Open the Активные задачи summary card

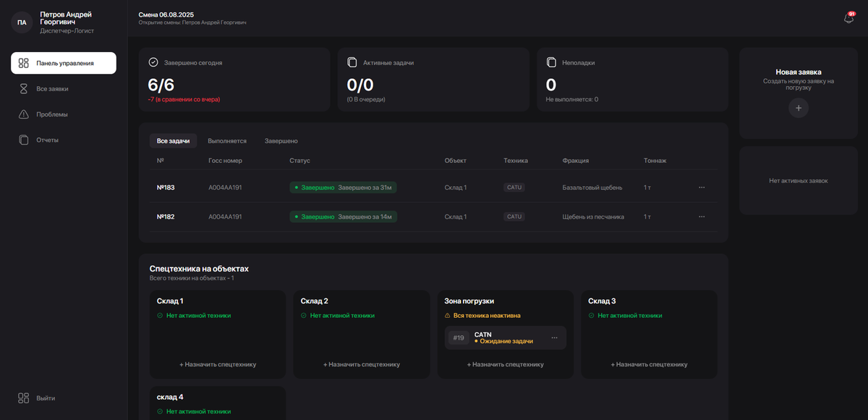433,80
